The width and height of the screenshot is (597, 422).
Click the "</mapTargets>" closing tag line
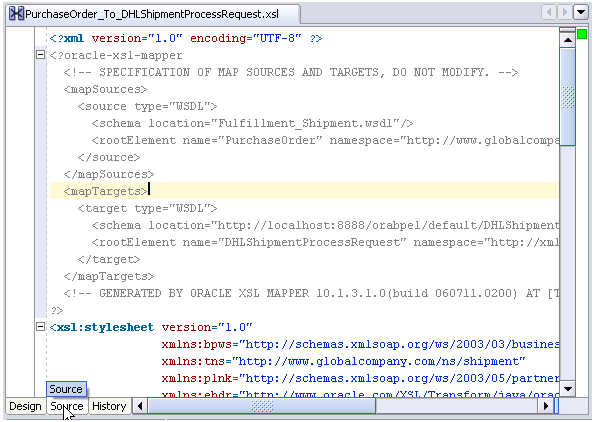pyautogui.click(x=109, y=276)
